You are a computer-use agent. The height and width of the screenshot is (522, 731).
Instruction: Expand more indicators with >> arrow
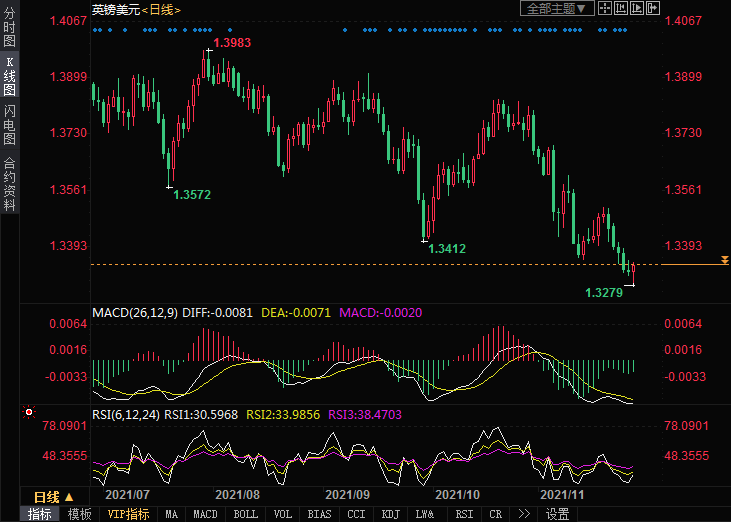point(523,514)
